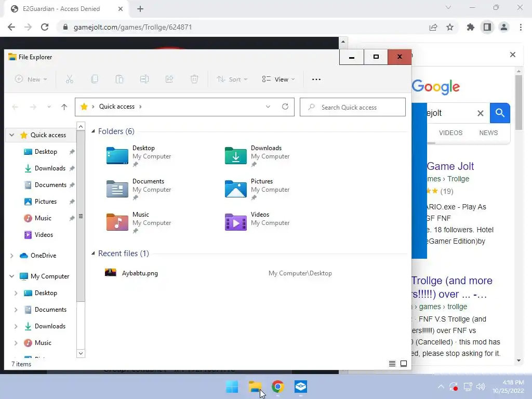Show hidden icons in the system tray
This screenshot has width=532, height=399.
point(441,387)
